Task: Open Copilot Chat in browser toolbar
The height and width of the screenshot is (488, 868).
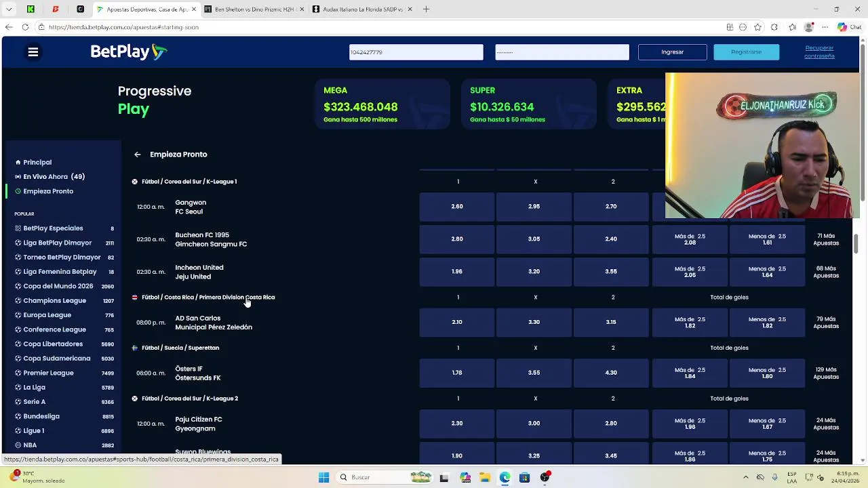Action: point(849,27)
